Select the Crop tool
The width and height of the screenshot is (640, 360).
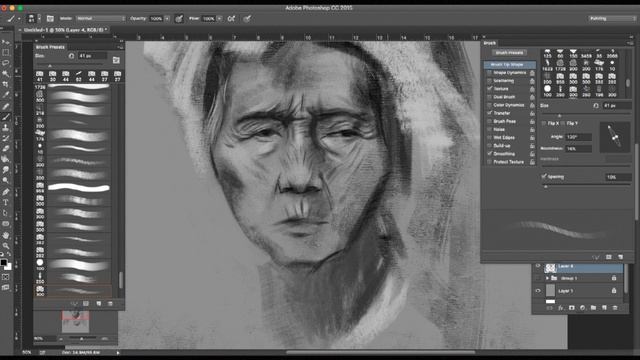pyautogui.click(x=5, y=84)
